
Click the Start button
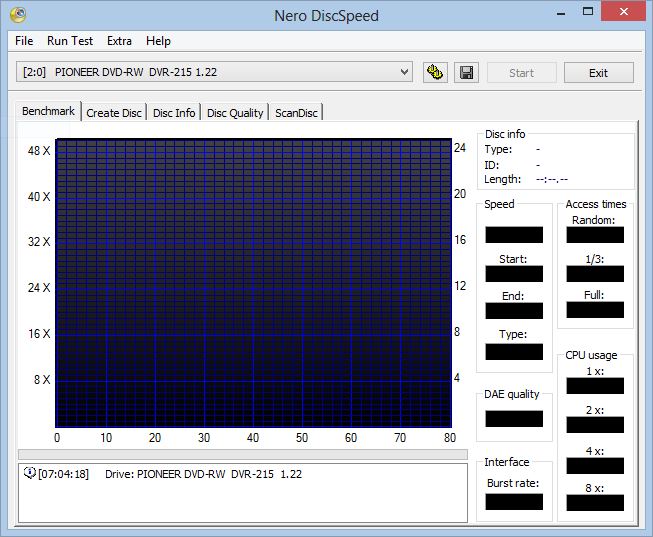521,73
